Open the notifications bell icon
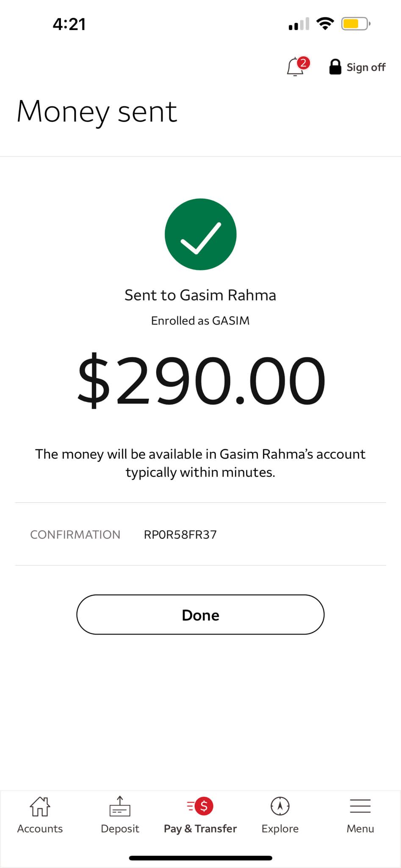 (x=295, y=67)
